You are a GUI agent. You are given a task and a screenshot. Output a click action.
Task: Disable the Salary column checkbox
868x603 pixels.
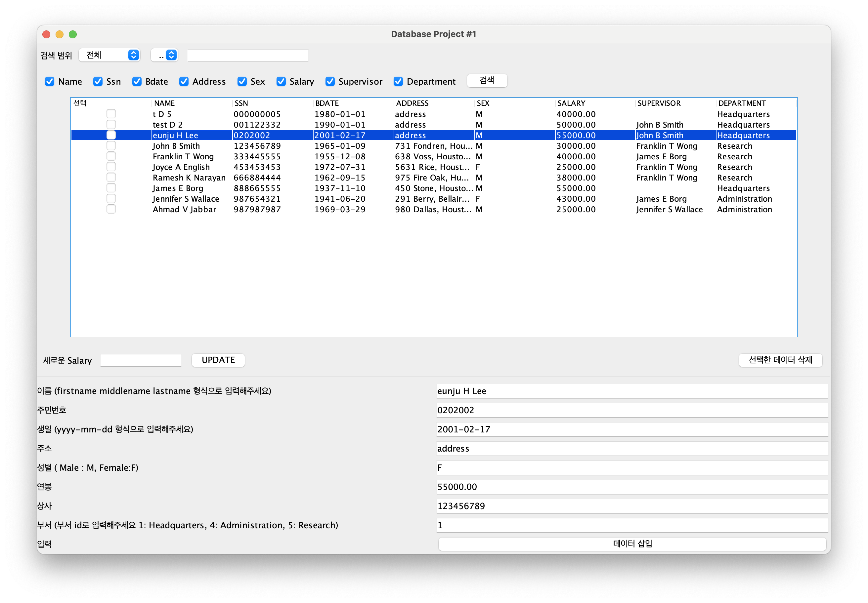tap(281, 82)
